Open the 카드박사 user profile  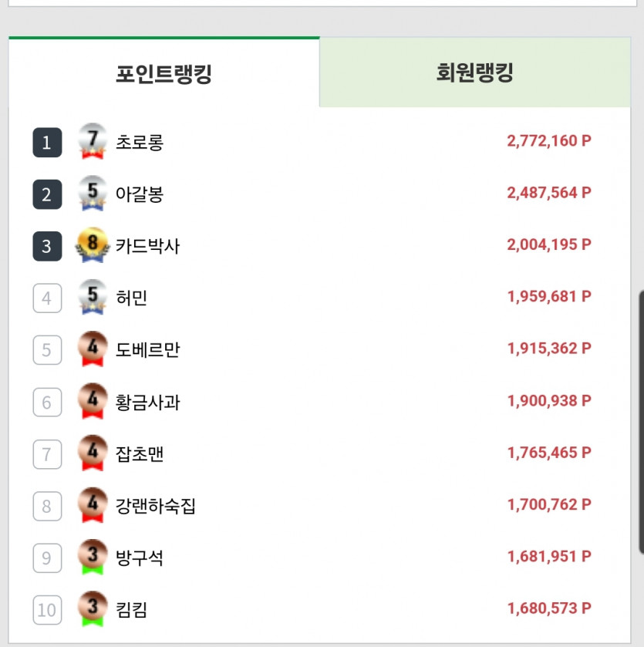147,246
